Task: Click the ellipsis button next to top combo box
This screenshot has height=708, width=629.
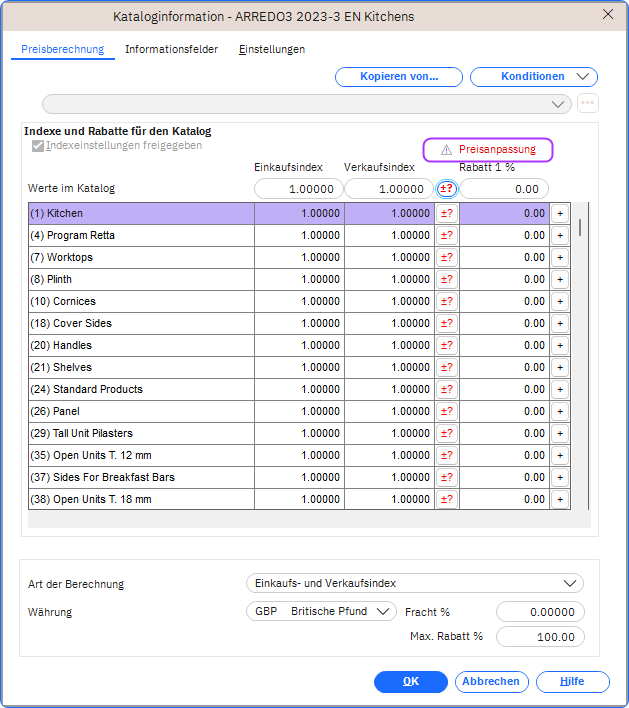Action: [x=587, y=103]
